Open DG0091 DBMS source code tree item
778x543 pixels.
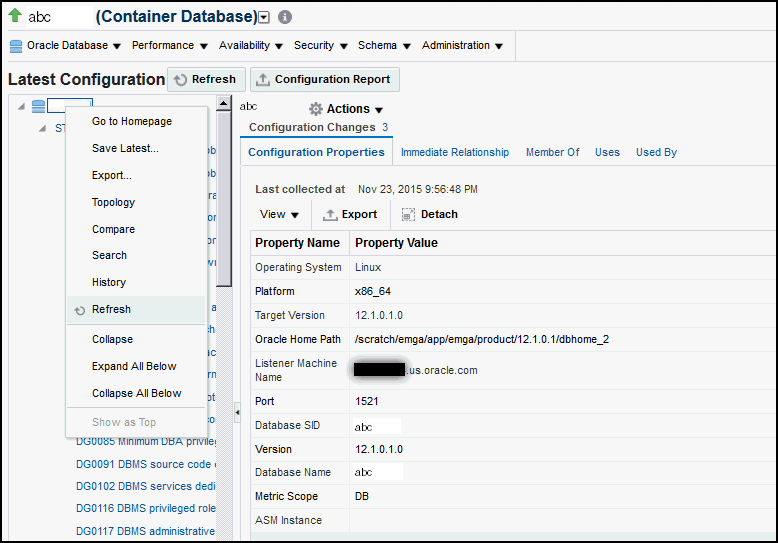coord(146,464)
